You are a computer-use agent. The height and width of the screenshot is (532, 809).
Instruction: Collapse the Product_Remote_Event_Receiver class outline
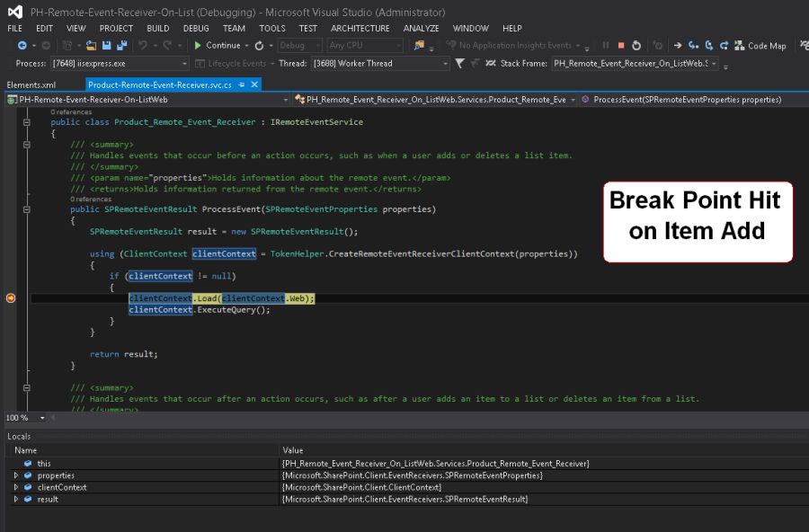tap(27, 122)
